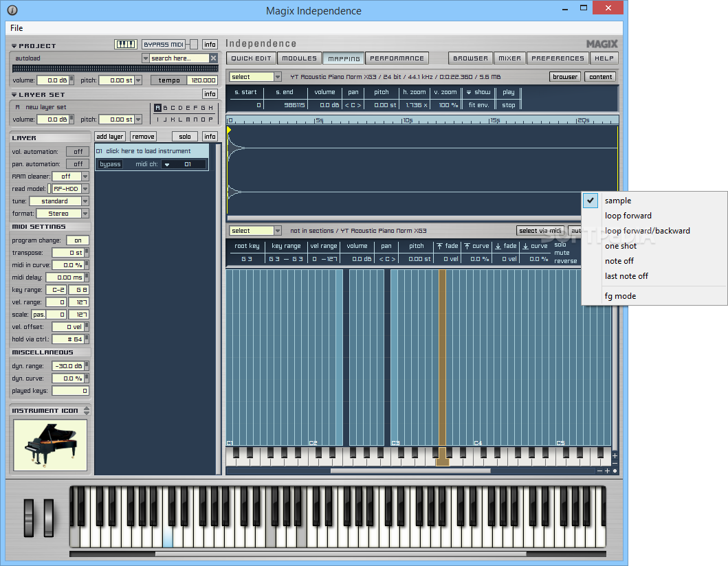The width and height of the screenshot is (728, 566).
Task: Click fade-in arrow icon in mapping header
Action: coord(439,247)
